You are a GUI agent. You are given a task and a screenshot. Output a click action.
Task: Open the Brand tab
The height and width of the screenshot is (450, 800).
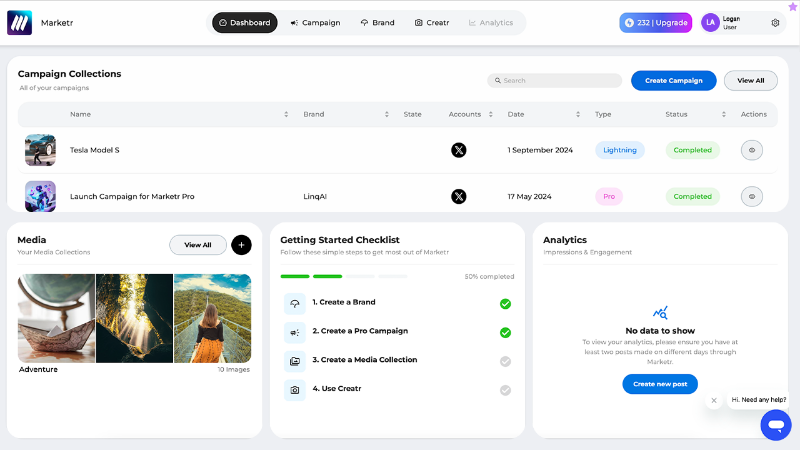click(378, 22)
